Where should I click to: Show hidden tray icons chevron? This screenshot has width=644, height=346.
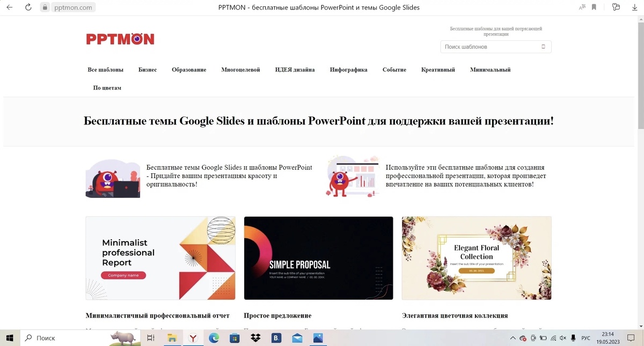coord(513,338)
